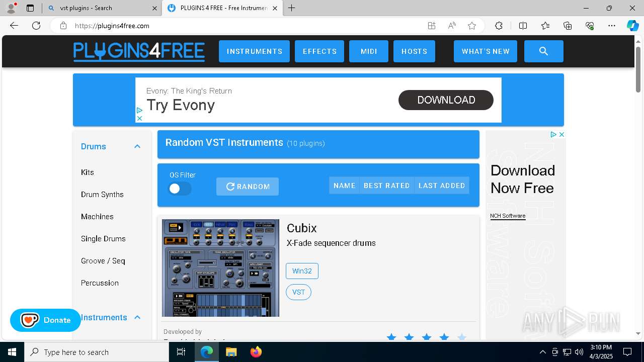This screenshot has width=644, height=362.
Task: Open the INSTRUMENTS menu
Action: coord(254,51)
